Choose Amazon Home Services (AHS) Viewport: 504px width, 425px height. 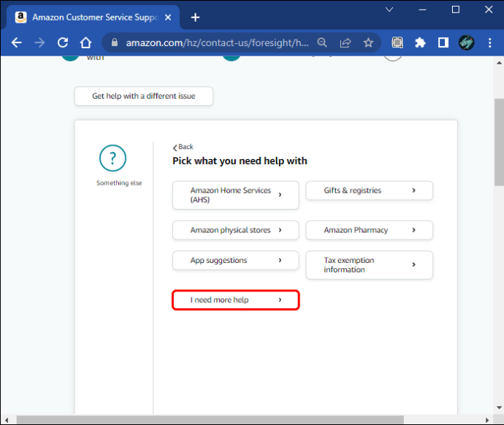(x=236, y=195)
